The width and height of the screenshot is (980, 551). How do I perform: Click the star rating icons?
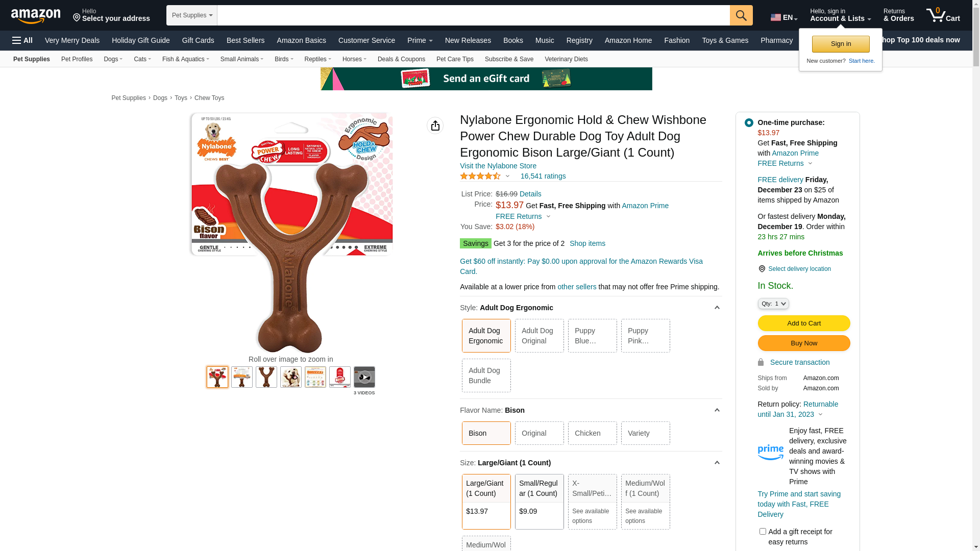point(480,176)
